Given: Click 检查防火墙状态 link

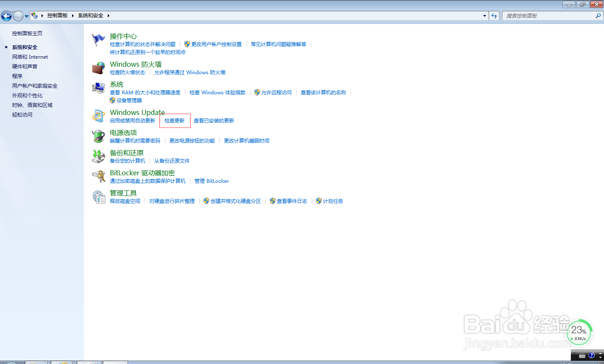Looking at the screenshot, I should coord(128,72).
